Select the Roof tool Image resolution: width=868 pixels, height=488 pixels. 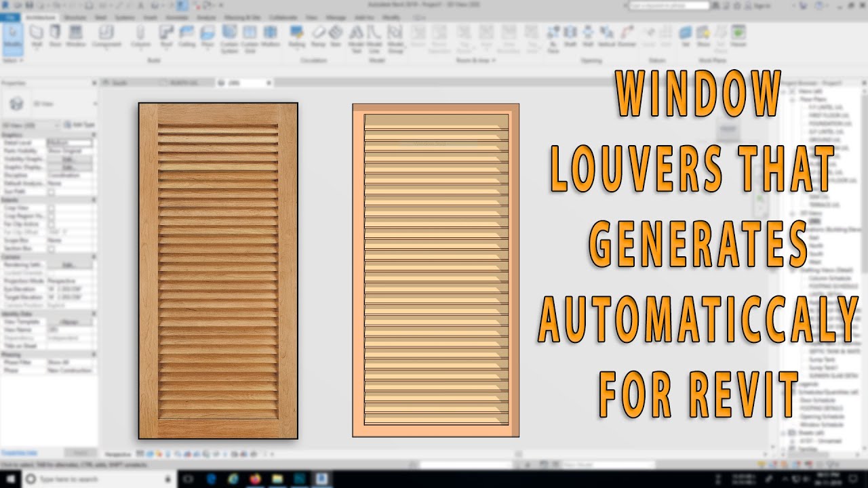[166, 36]
